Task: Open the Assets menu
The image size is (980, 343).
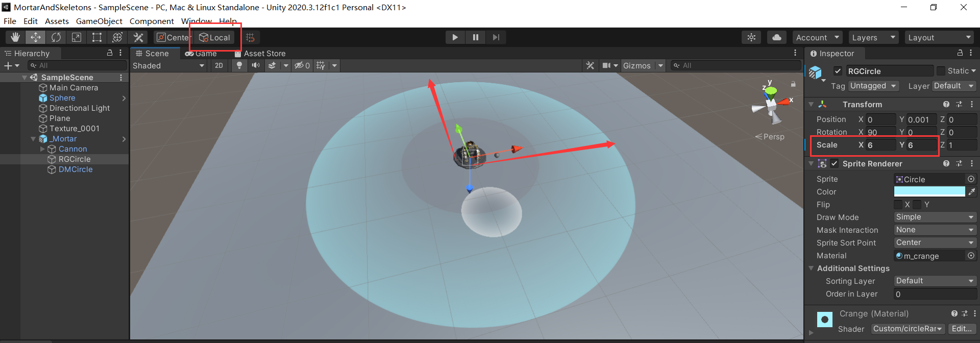Action: [57, 21]
